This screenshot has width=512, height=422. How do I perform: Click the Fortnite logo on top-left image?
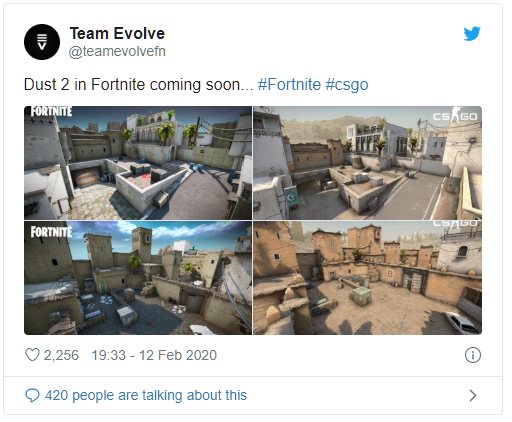tap(51, 112)
